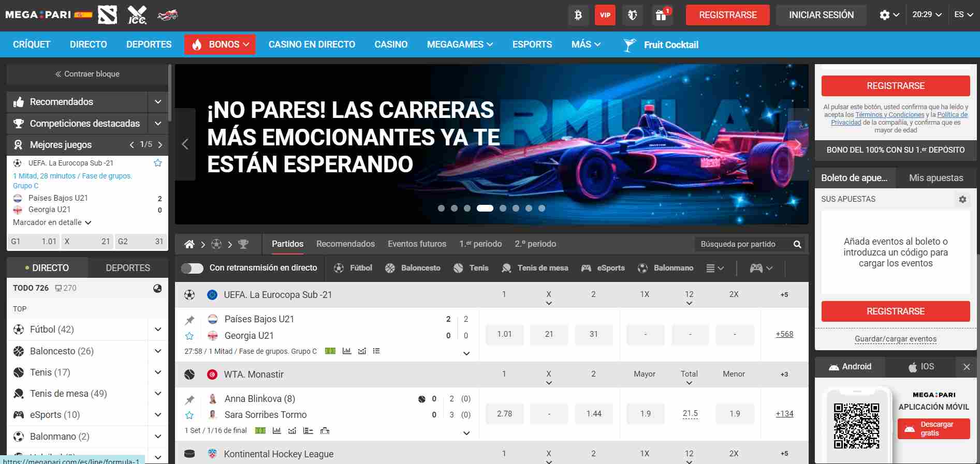The image size is (980, 464).
Task: Click the INICIAR SESIÓN button
Action: click(821, 15)
